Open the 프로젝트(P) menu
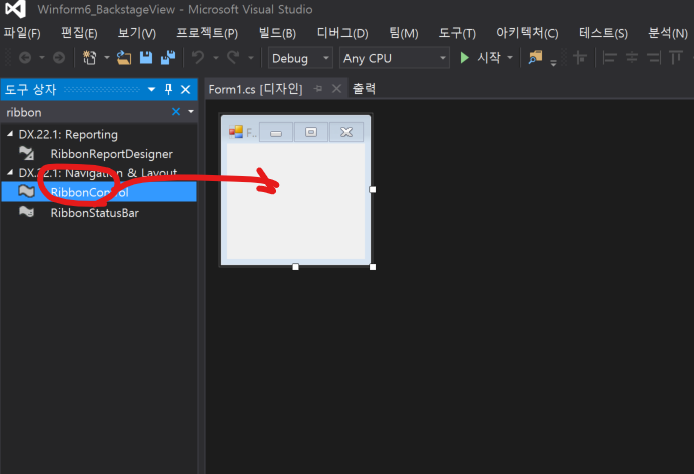 [x=207, y=33]
